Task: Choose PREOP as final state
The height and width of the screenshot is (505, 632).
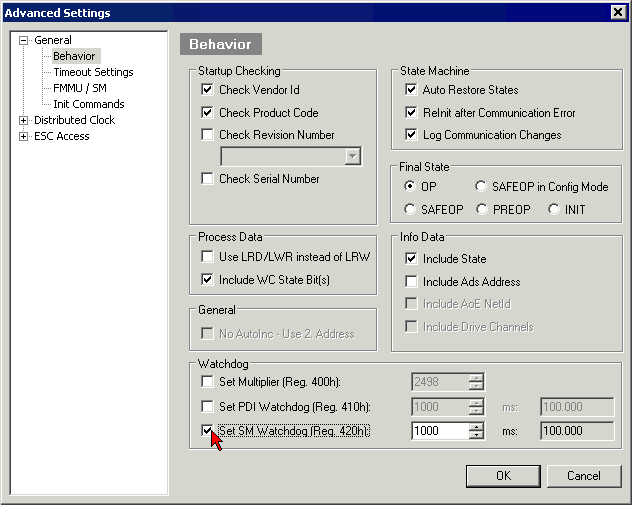Action: point(483,210)
